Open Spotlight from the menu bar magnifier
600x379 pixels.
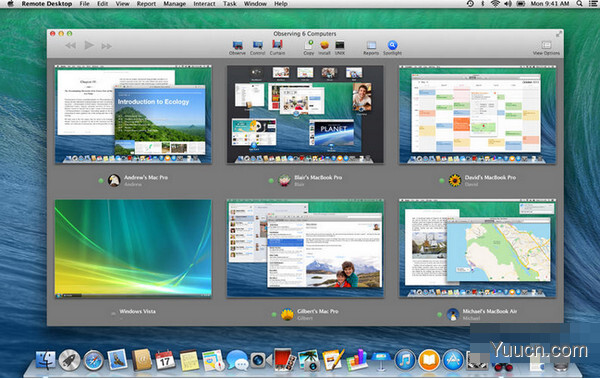point(579,3)
